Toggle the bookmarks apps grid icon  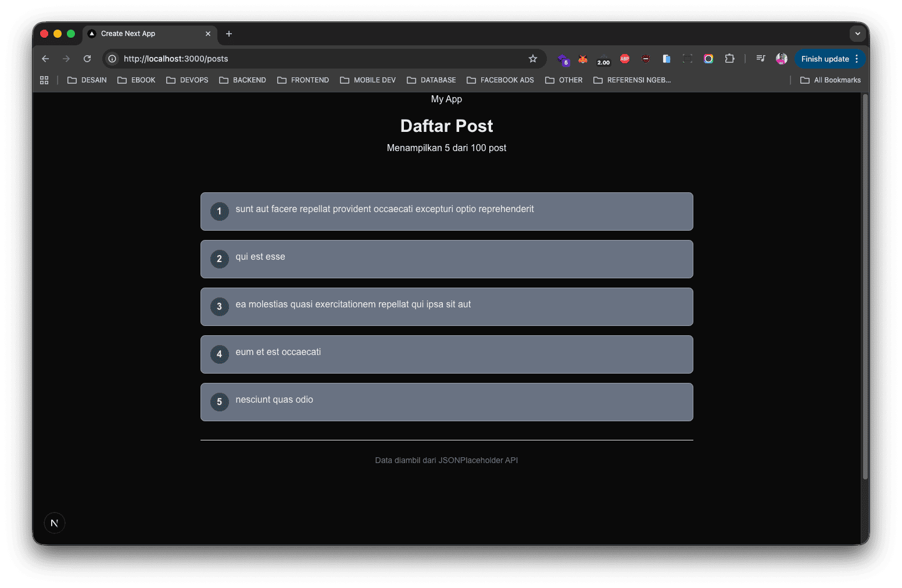coord(44,80)
